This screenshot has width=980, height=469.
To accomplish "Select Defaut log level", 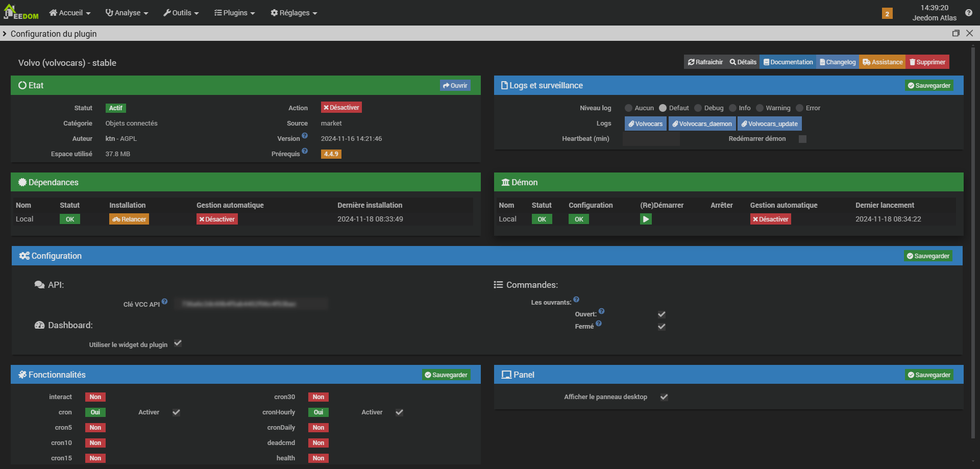I will pyautogui.click(x=663, y=108).
